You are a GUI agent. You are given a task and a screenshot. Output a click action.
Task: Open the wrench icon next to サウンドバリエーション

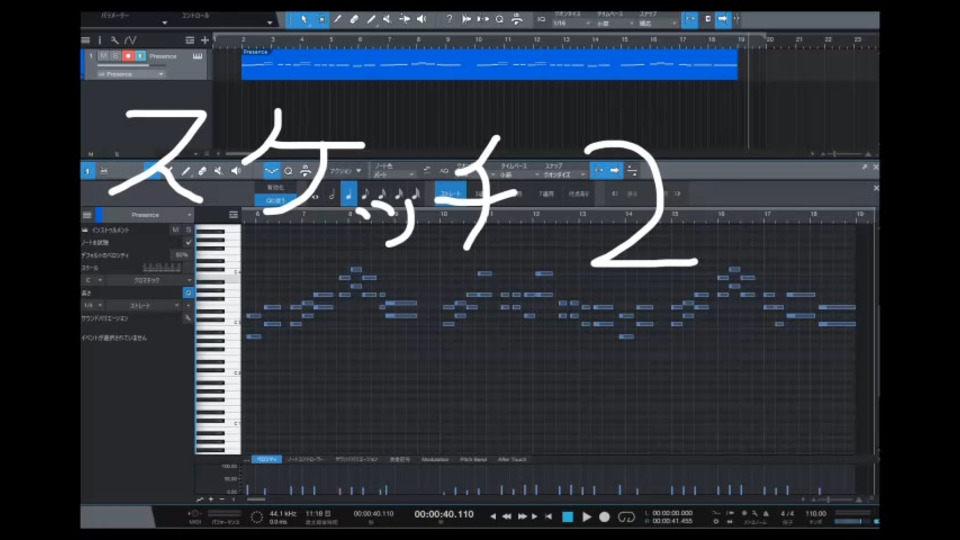point(187,318)
